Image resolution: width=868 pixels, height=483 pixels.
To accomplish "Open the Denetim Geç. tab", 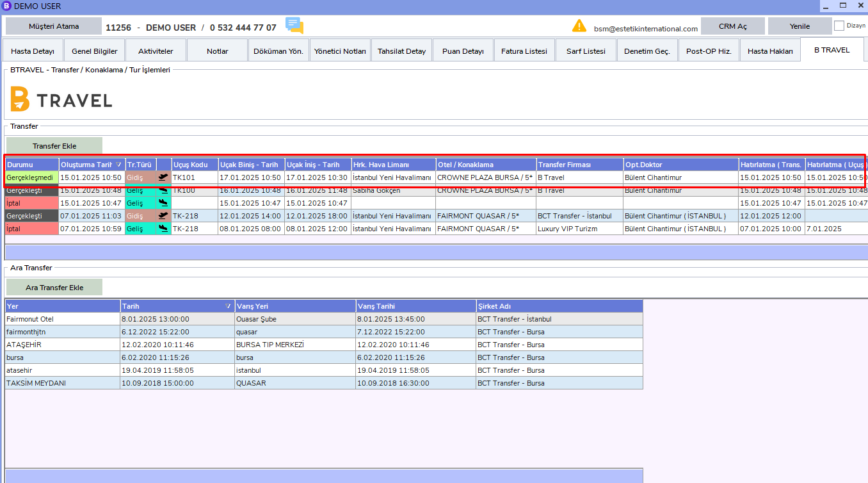I will (x=647, y=51).
